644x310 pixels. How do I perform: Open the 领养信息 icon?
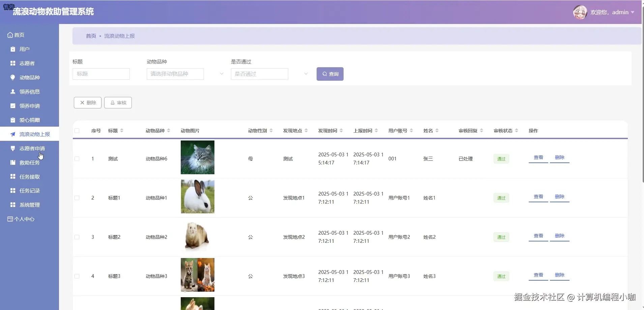tap(12, 92)
